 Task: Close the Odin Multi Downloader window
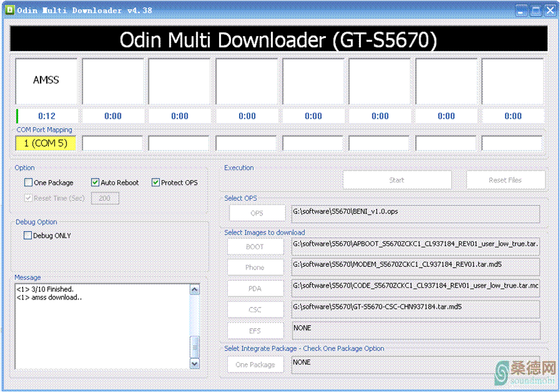551,11
